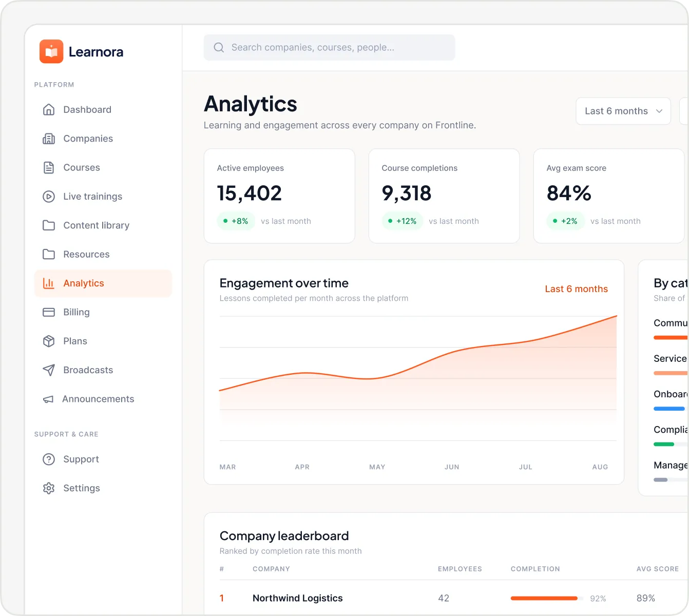Open Dashboard from the sidebar
Screen dimensions: 689x616
103,109
